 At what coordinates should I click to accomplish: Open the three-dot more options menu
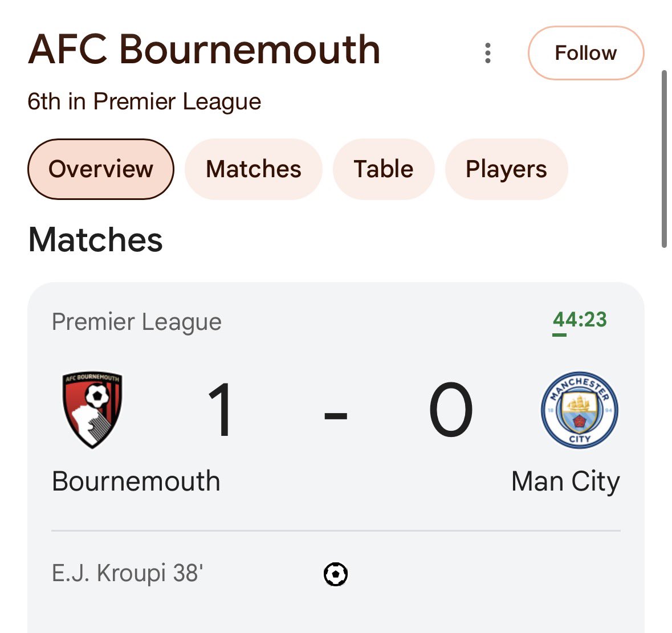[x=487, y=53]
